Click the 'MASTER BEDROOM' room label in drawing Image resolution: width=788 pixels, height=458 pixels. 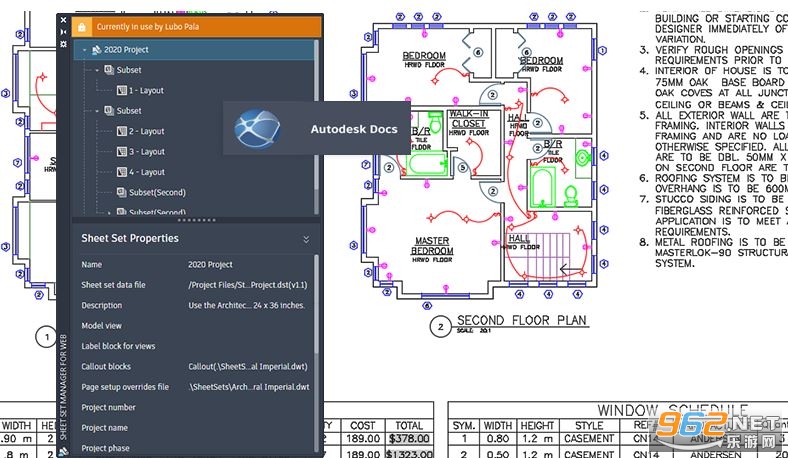tap(432, 246)
